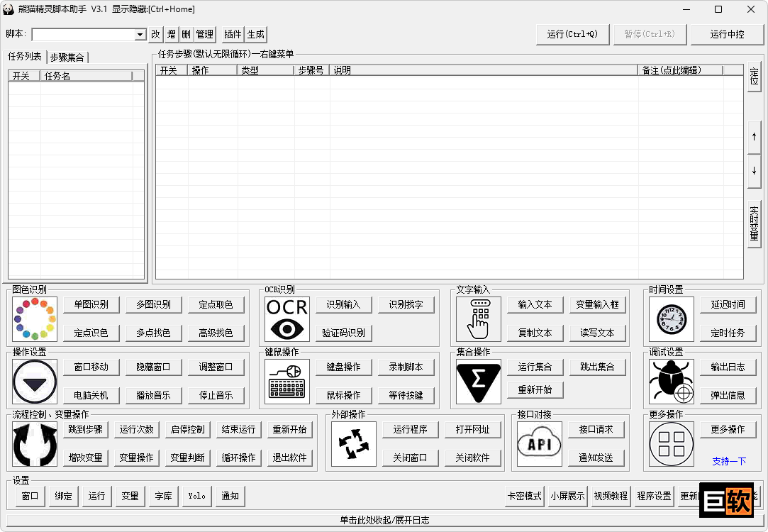Switch to the 步骤集合 tab
The height and width of the screenshot is (532, 768).
pyautogui.click(x=67, y=56)
